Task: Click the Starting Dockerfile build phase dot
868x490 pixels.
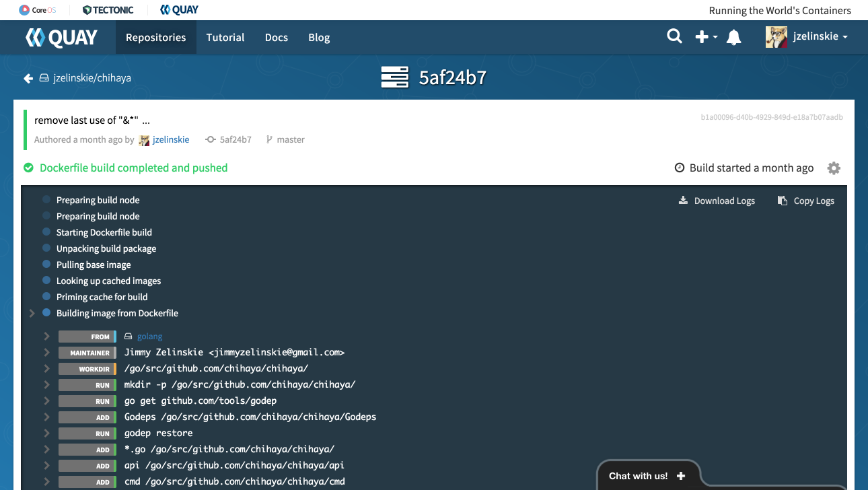Action: tap(46, 232)
